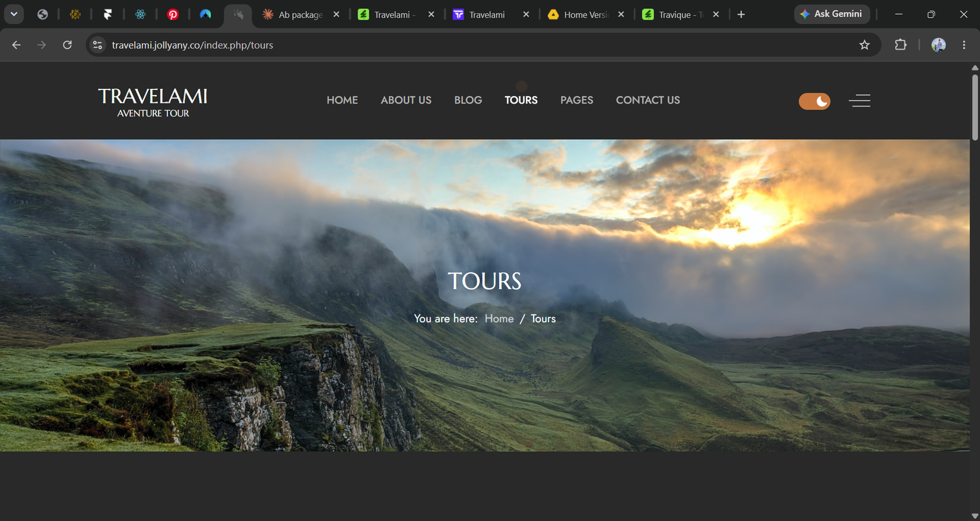
Task: View site information for travelami.jollyany.co
Action: (x=97, y=45)
